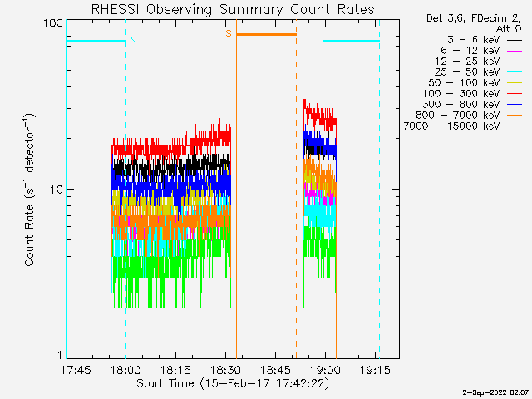Select the "300 - 800 keV" legend label
Image resolution: width=532 pixels, height=399 pixels.
pyautogui.click(x=461, y=105)
